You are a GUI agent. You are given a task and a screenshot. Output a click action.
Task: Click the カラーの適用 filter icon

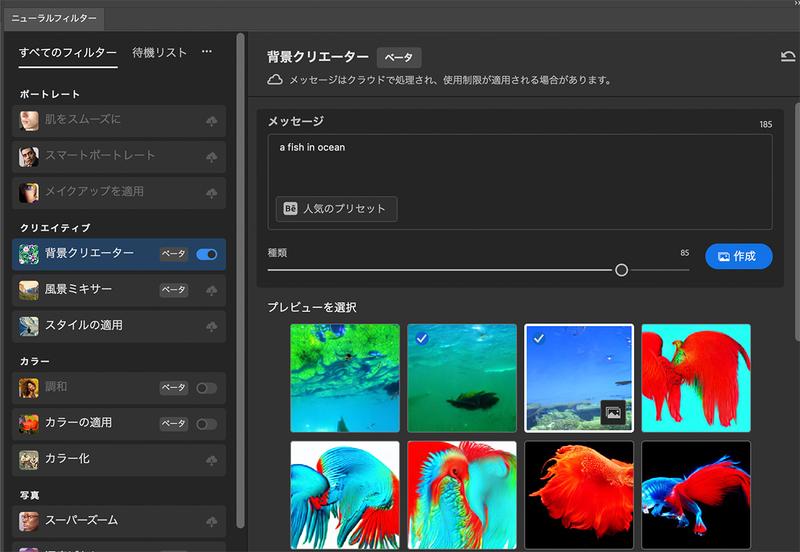tap(29, 424)
